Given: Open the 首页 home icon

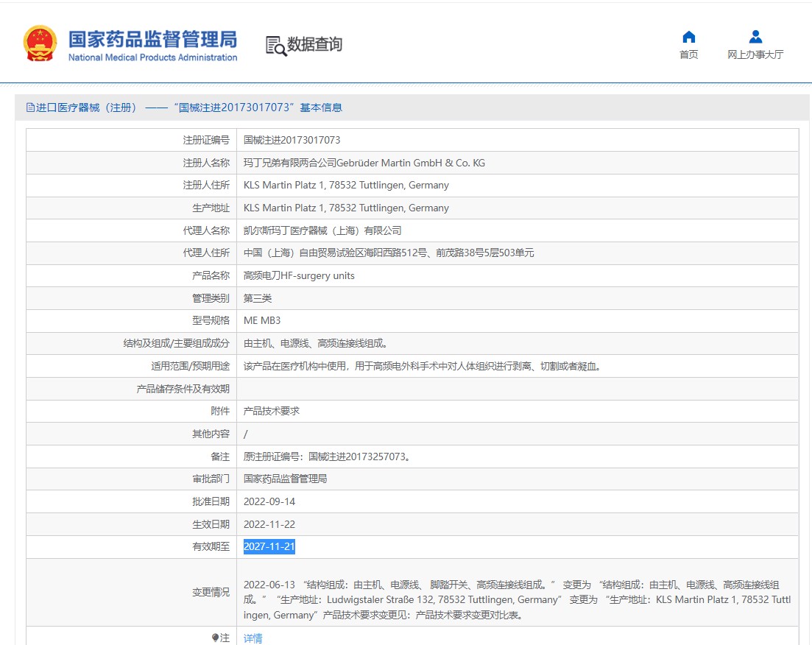Looking at the screenshot, I should point(689,37).
